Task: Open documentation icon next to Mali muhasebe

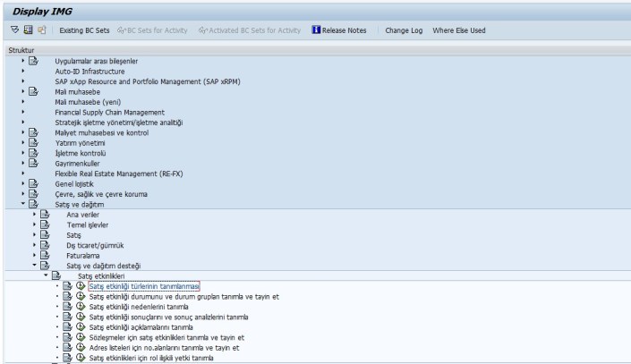Action: coord(33,91)
